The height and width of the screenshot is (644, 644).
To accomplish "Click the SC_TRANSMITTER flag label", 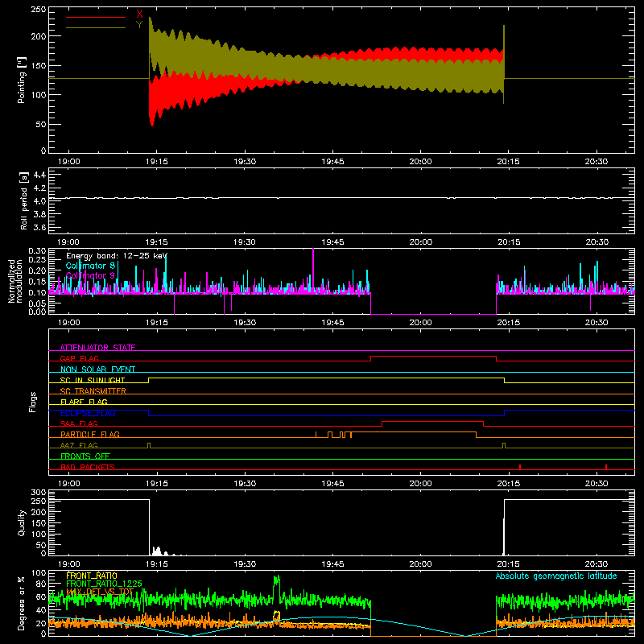I will click(x=93, y=390).
